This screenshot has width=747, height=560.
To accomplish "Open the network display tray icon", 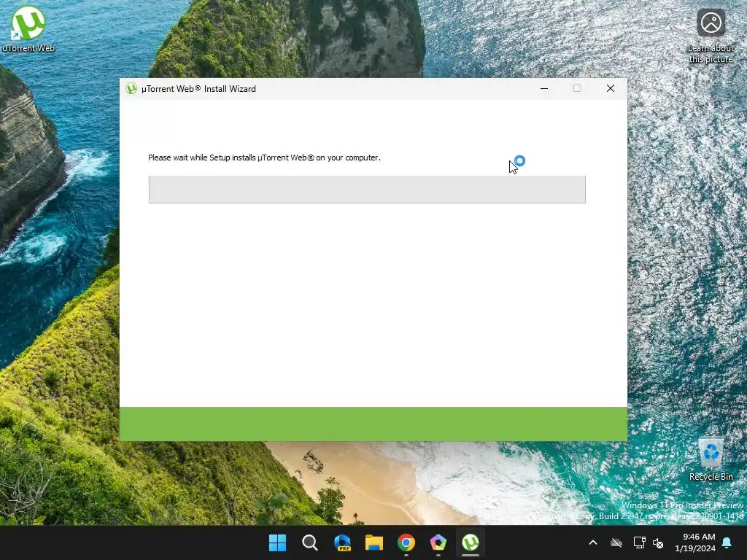I will [x=639, y=542].
